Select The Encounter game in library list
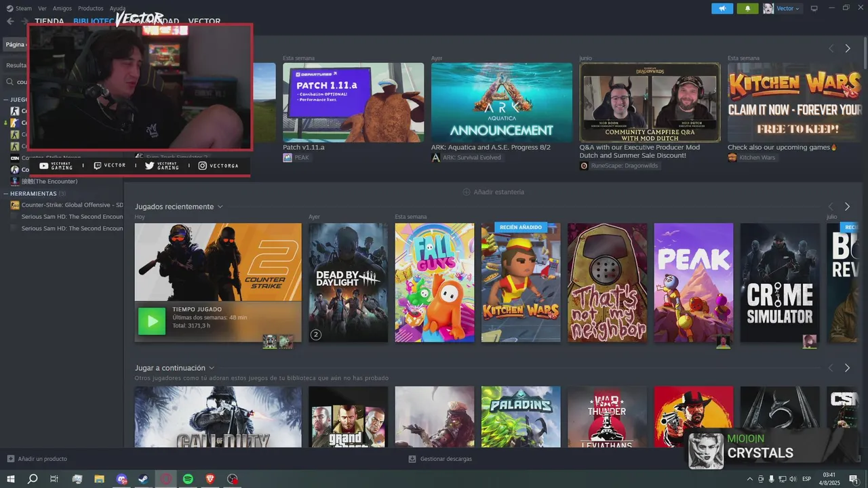Viewport: 868px width, 488px height. [x=49, y=181]
